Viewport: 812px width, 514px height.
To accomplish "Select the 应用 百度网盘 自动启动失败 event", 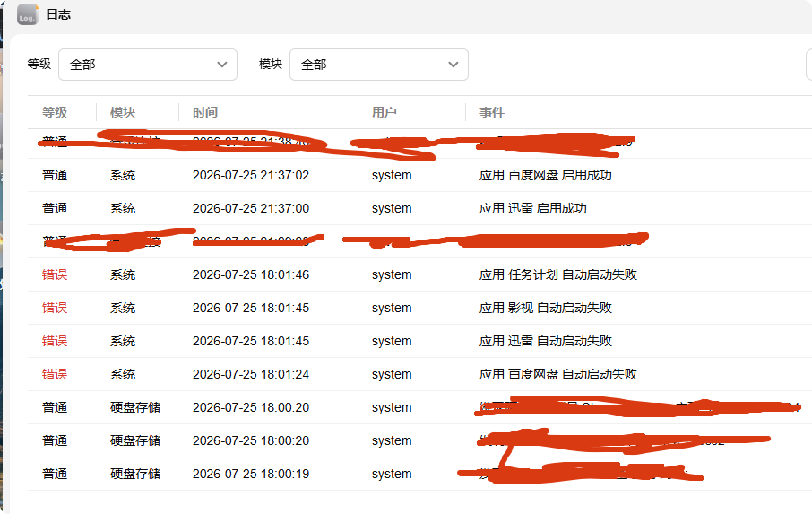I will [557, 374].
